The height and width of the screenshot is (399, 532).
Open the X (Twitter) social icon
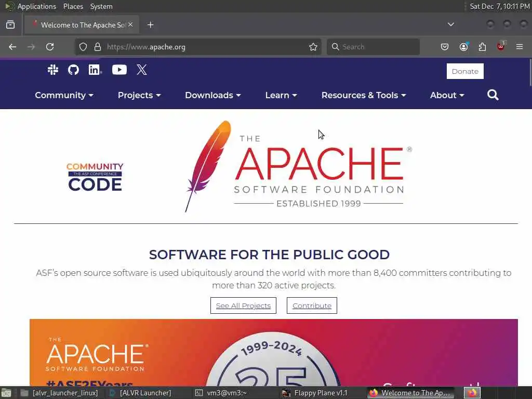pyautogui.click(x=142, y=70)
